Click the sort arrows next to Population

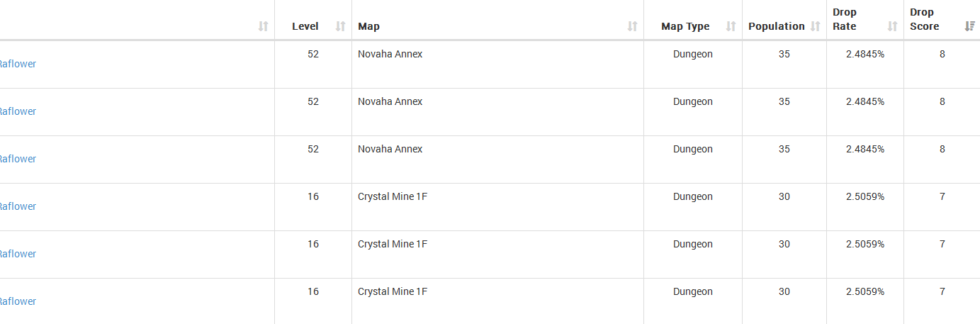pyautogui.click(x=815, y=26)
